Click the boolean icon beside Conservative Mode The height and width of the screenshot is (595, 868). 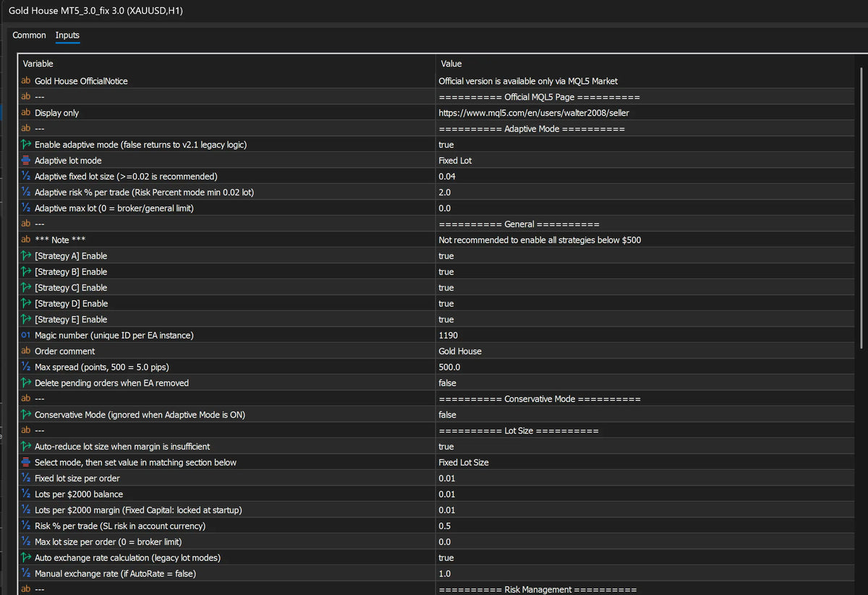(26, 415)
